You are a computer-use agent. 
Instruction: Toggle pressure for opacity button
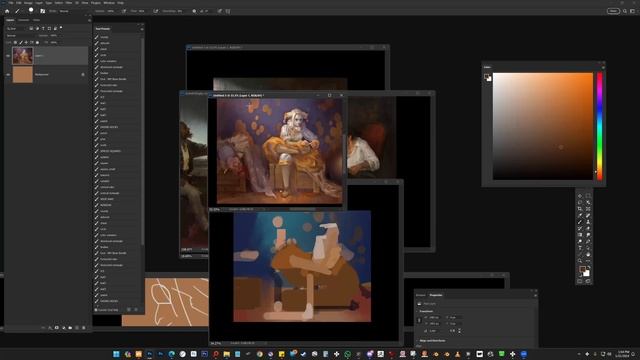[124, 11]
